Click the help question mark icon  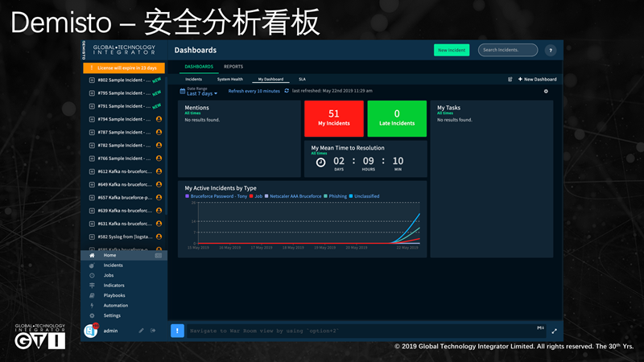pyautogui.click(x=551, y=50)
